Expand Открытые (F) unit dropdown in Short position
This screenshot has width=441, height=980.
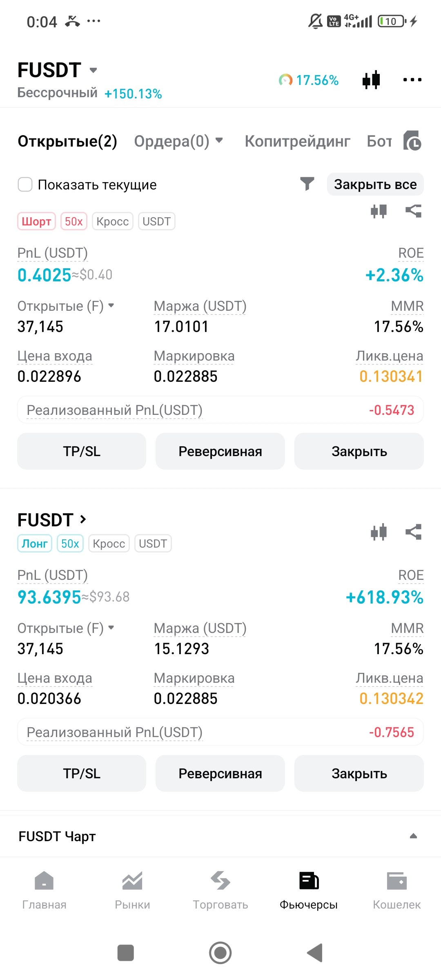click(x=111, y=305)
